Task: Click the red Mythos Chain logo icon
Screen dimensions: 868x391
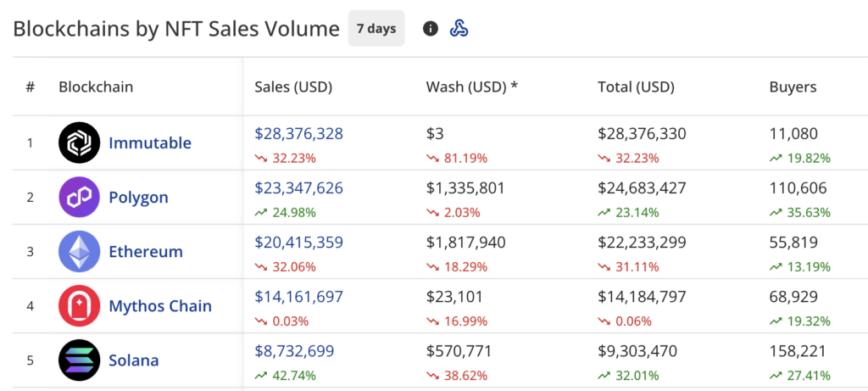Action: click(x=80, y=306)
